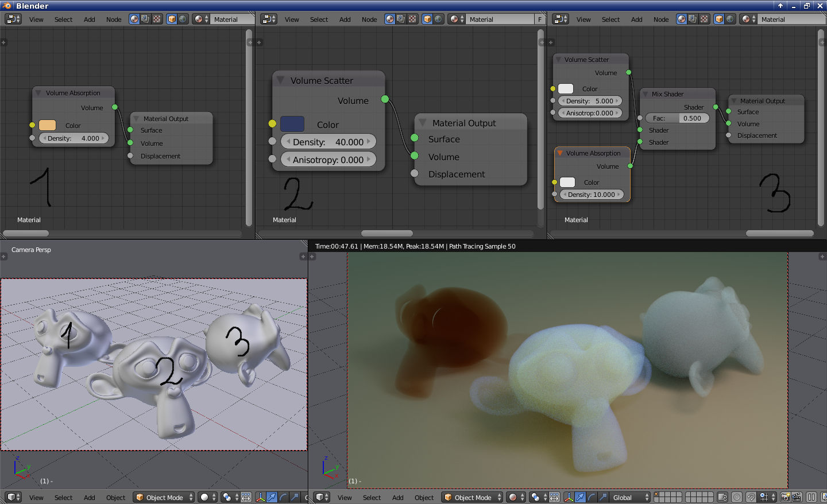This screenshot has height=504, width=827.
Task: Select shader nodes icon in right node editor
Action: [682, 19]
